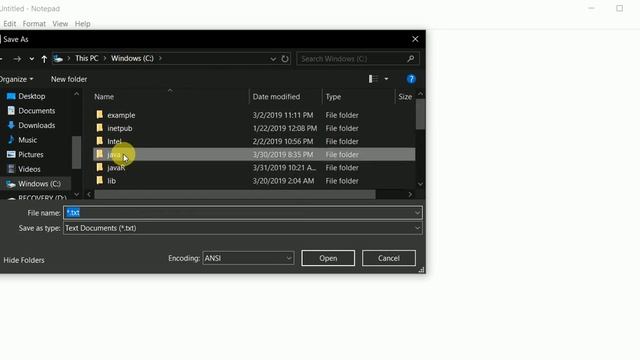Sort by the Name column header

tap(104, 97)
